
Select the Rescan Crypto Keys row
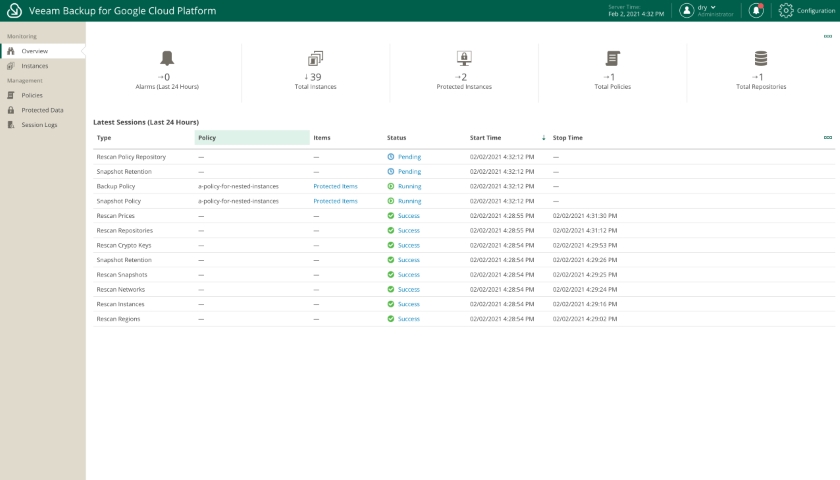[x=464, y=245]
